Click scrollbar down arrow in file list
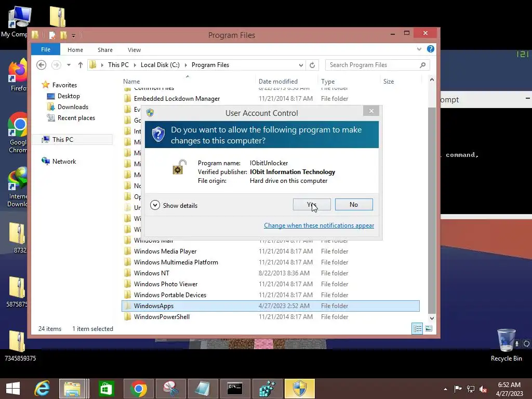 pos(432,318)
